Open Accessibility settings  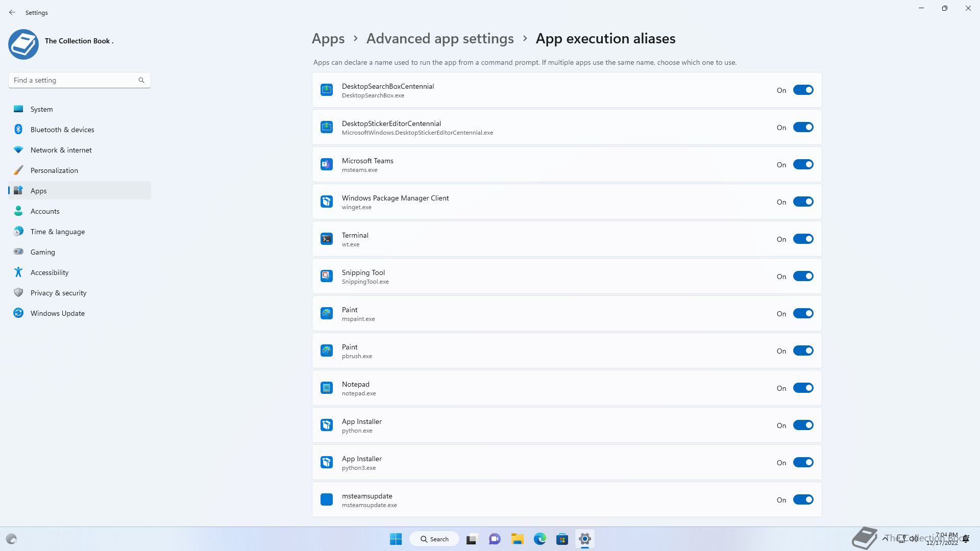(x=80, y=272)
